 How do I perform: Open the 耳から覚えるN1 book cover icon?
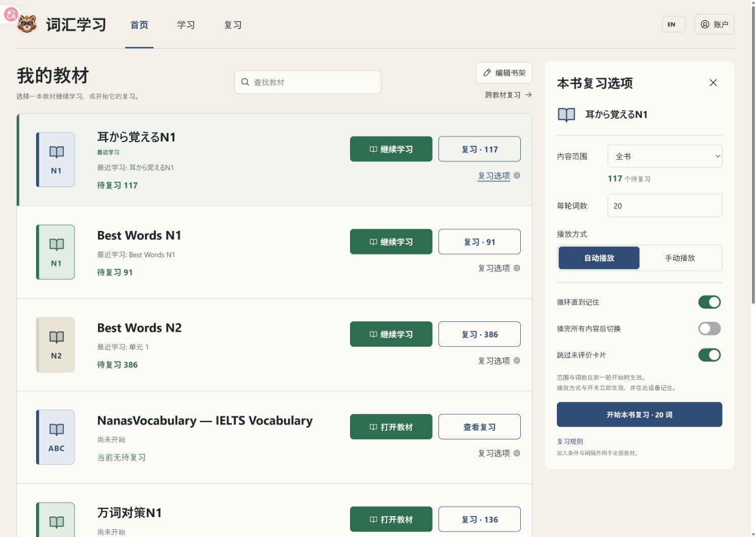(x=56, y=160)
